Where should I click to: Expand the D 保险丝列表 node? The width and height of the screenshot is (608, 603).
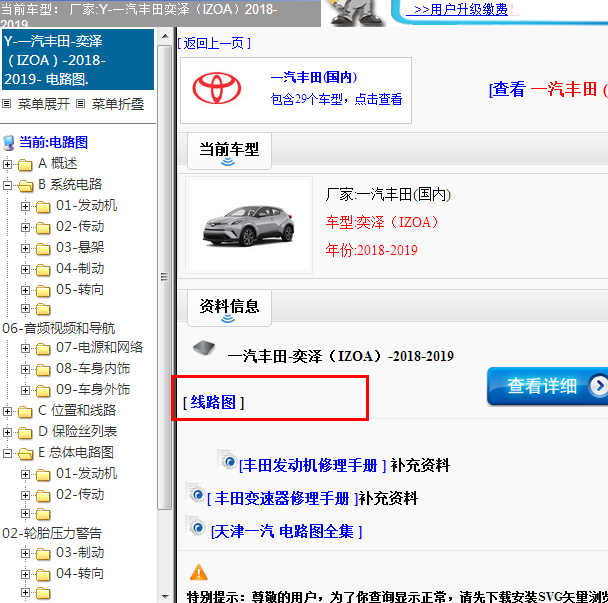[7, 432]
